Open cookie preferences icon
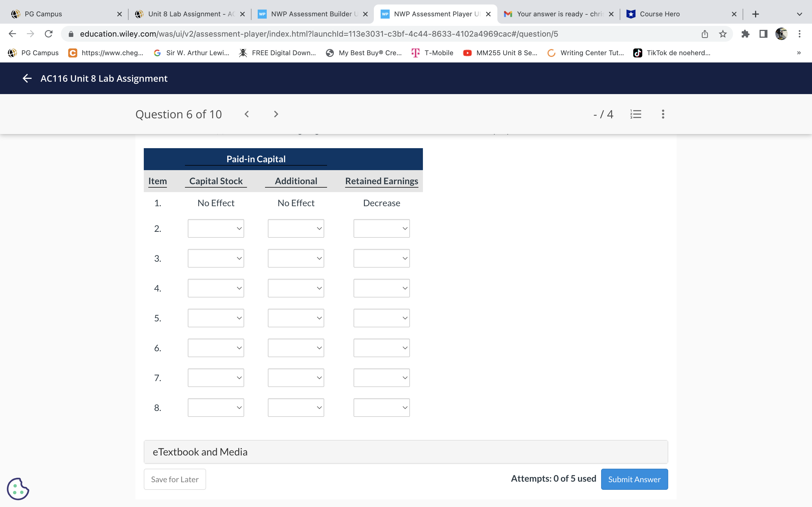 18,489
